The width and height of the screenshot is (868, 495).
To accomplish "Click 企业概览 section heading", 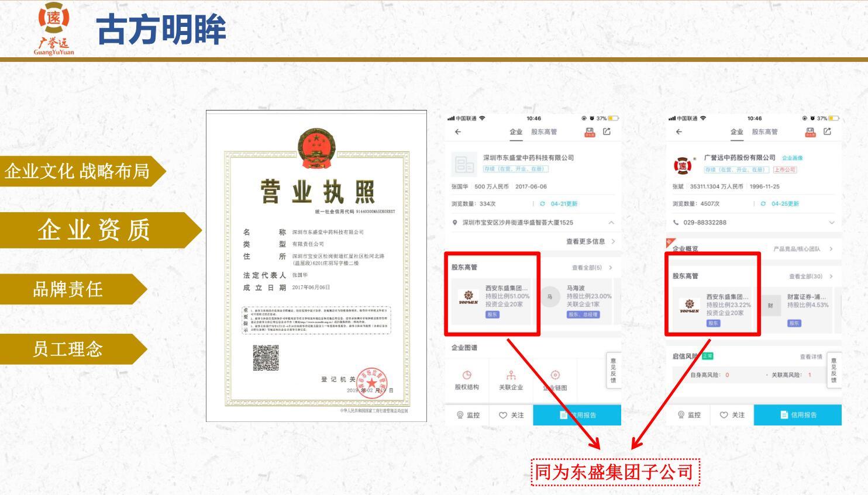I will click(x=686, y=249).
